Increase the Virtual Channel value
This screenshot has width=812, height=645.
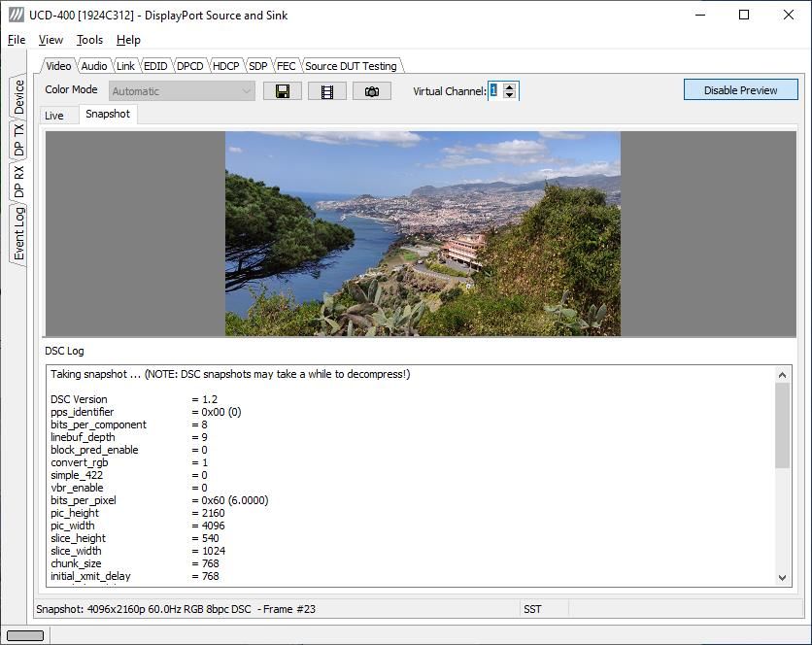(x=510, y=86)
